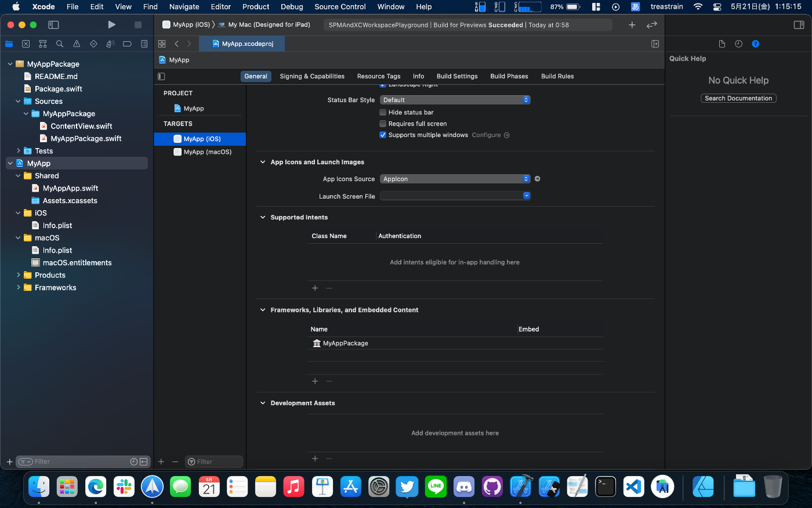Open the Library with the plus button
This screenshot has width=812, height=508.
[632, 25]
